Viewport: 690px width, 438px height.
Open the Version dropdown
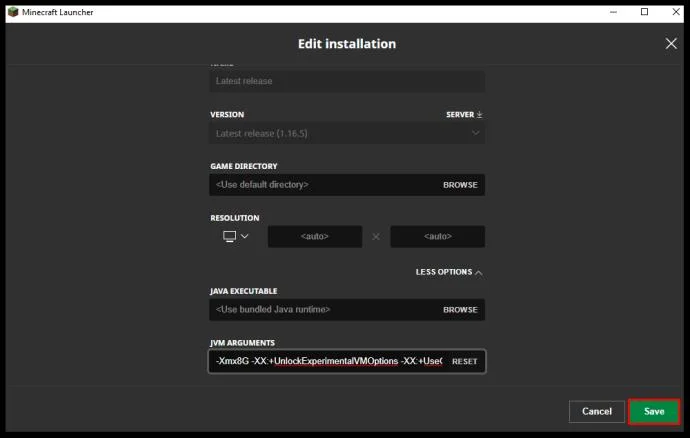coord(347,133)
